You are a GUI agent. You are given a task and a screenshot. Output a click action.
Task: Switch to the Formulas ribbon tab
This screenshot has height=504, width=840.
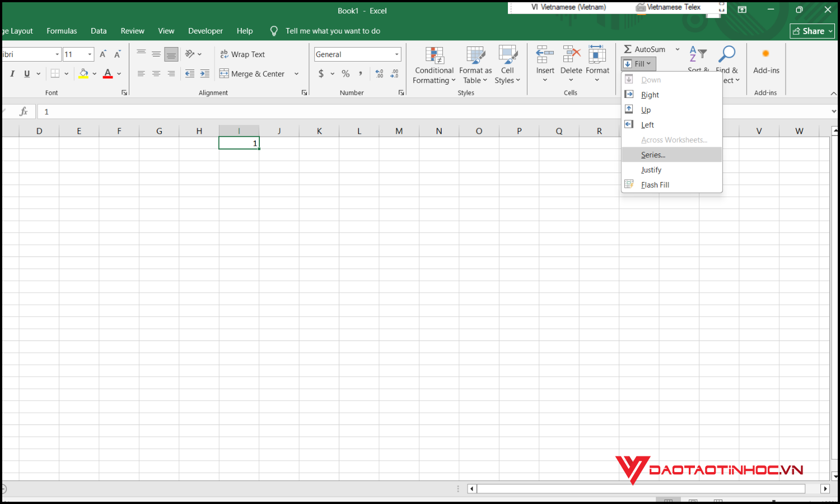click(62, 31)
